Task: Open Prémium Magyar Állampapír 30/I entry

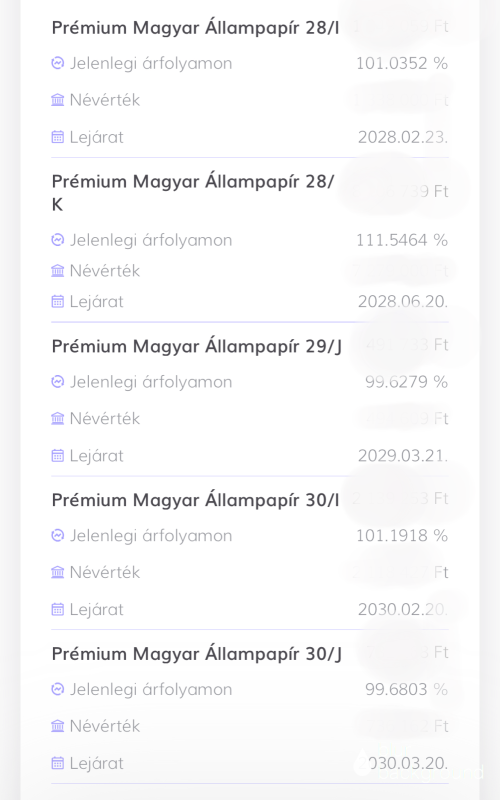Action: (x=195, y=499)
